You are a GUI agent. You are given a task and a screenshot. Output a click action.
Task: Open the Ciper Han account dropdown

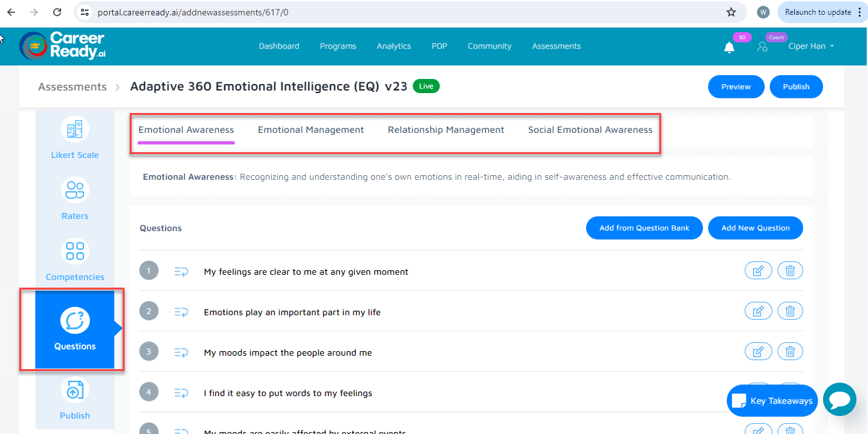tap(811, 46)
